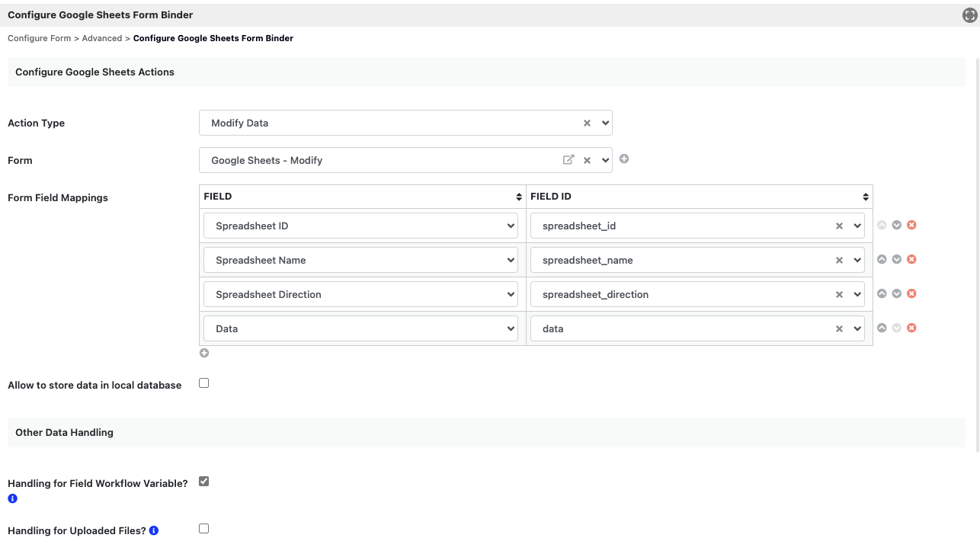Clear the spreadsheet_id field ID value
980x554 pixels.
[839, 226]
